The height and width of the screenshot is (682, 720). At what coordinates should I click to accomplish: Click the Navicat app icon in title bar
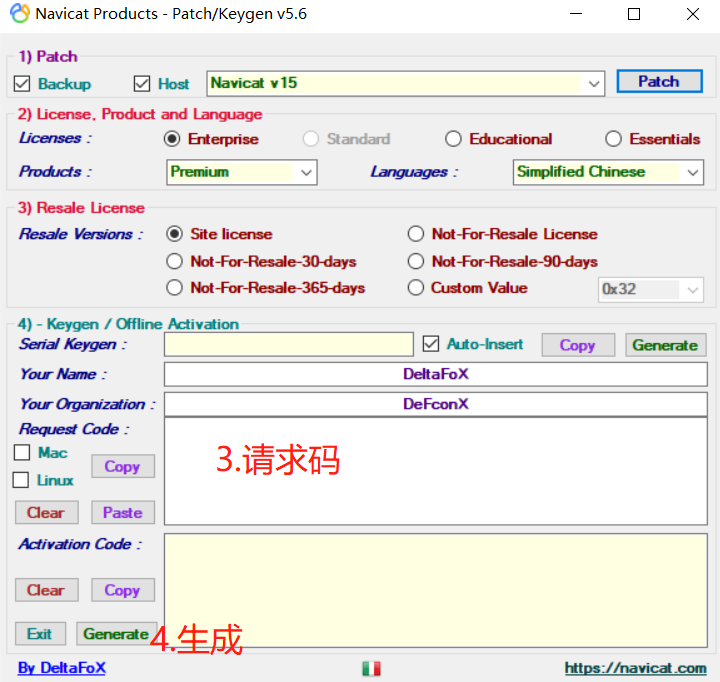tap(20, 13)
